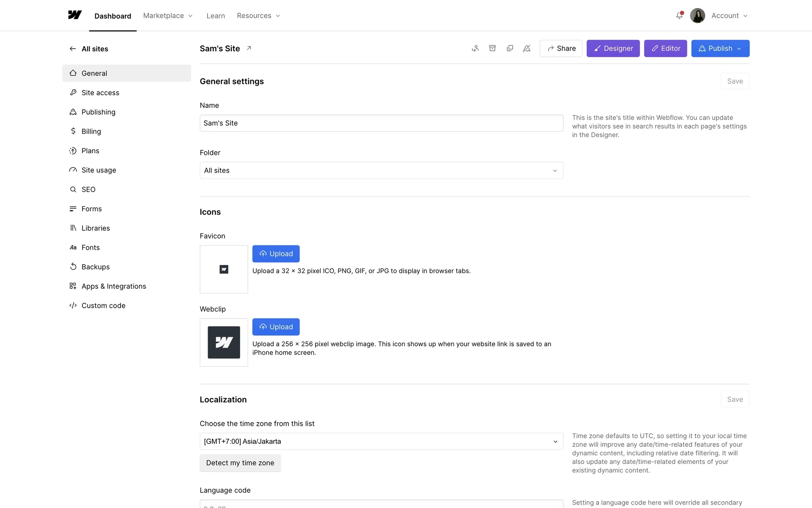This screenshot has height=508, width=812.
Task: Click the site Name input field
Action: [x=381, y=123]
